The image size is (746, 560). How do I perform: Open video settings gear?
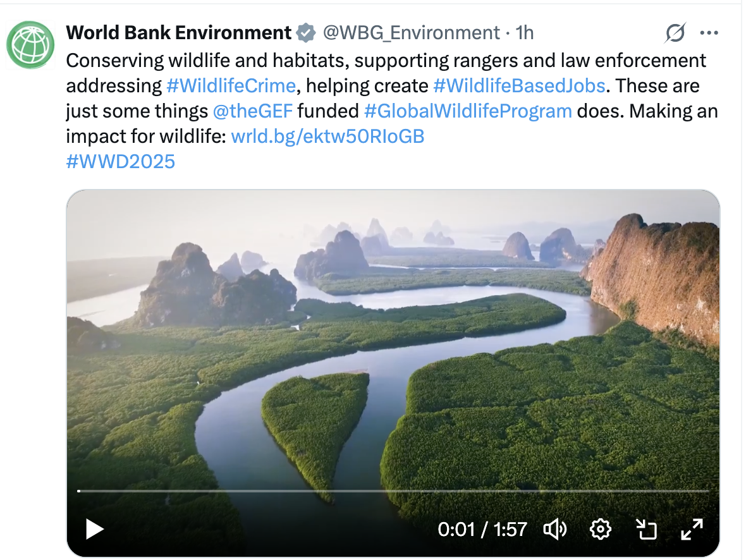pos(599,529)
